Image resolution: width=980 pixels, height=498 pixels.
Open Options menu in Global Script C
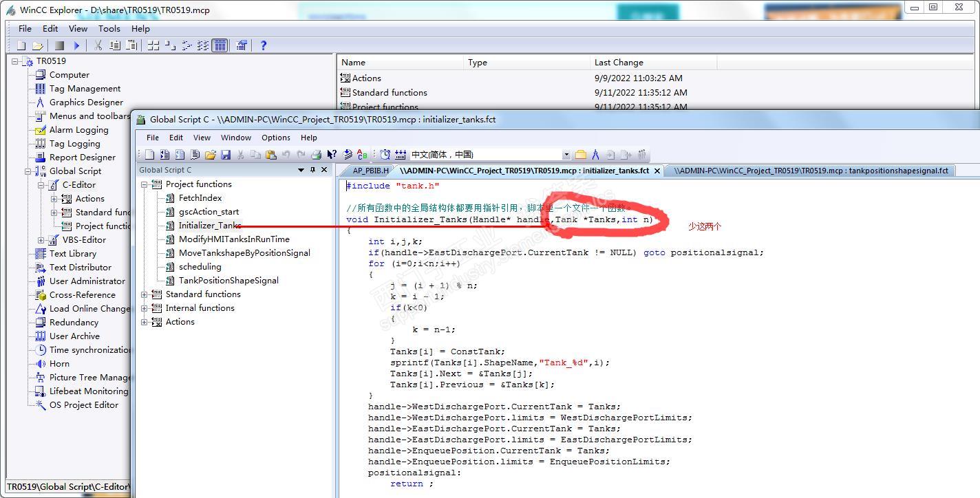[276, 138]
